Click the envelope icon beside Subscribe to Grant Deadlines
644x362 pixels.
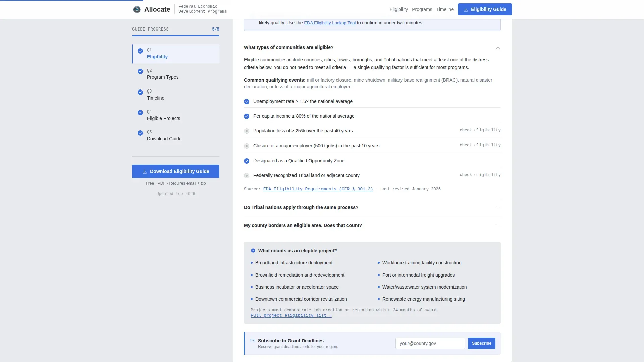[253, 341]
